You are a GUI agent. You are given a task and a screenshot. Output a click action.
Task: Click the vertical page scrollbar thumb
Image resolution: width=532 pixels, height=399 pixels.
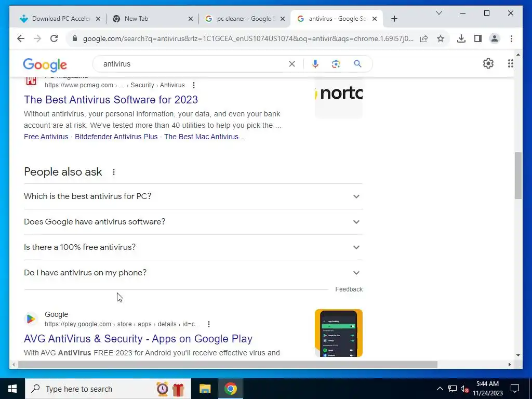(x=518, y=176)
